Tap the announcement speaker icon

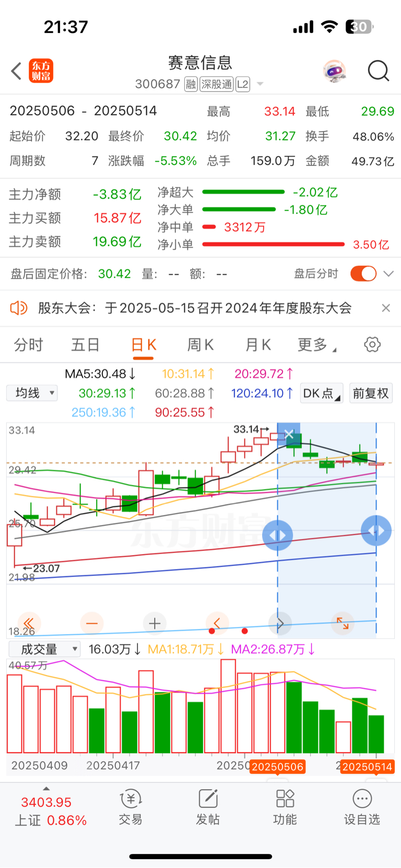click(19, 308)
